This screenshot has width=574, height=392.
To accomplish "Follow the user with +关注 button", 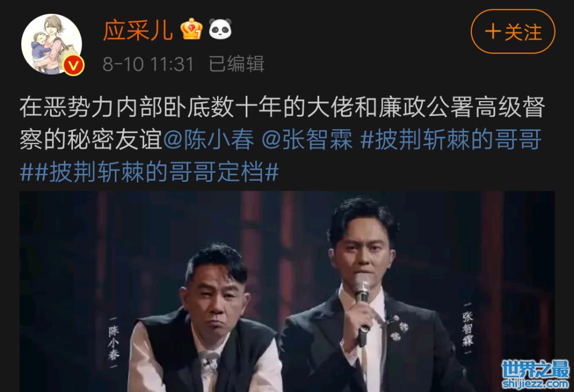I will (x=513, y=32).
